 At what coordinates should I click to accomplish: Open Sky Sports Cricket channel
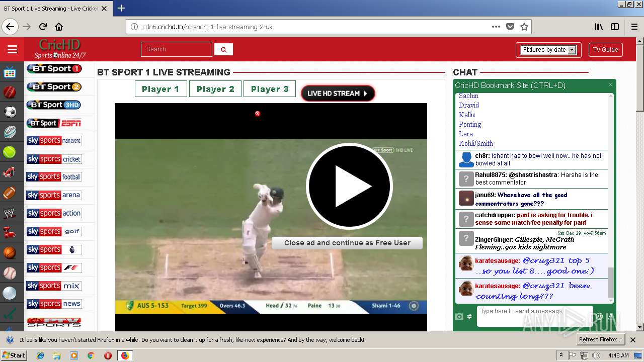[x=54, y=159]
